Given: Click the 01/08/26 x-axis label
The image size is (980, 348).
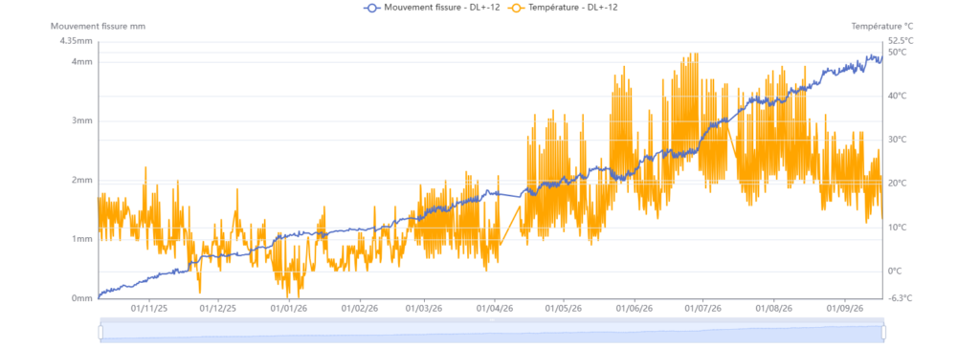Looking at the screenshot, I should pyautogui.click(x=774, y=308).
